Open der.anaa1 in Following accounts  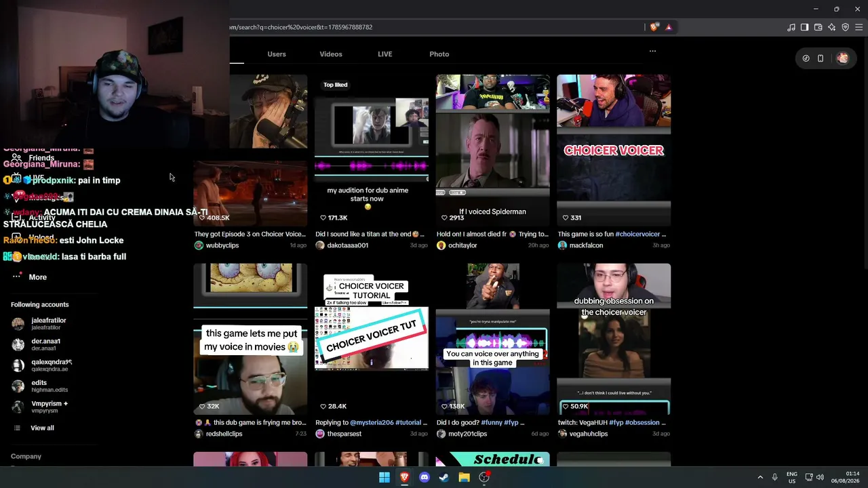click(47, 344)
